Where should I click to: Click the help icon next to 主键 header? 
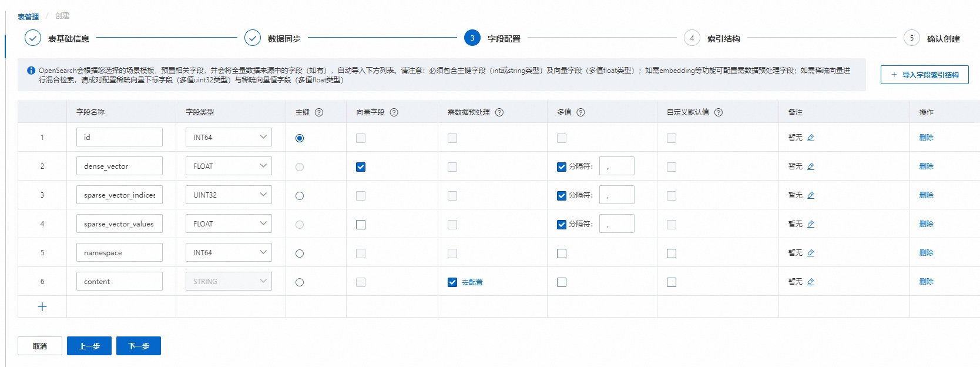[x=319, y=112]
